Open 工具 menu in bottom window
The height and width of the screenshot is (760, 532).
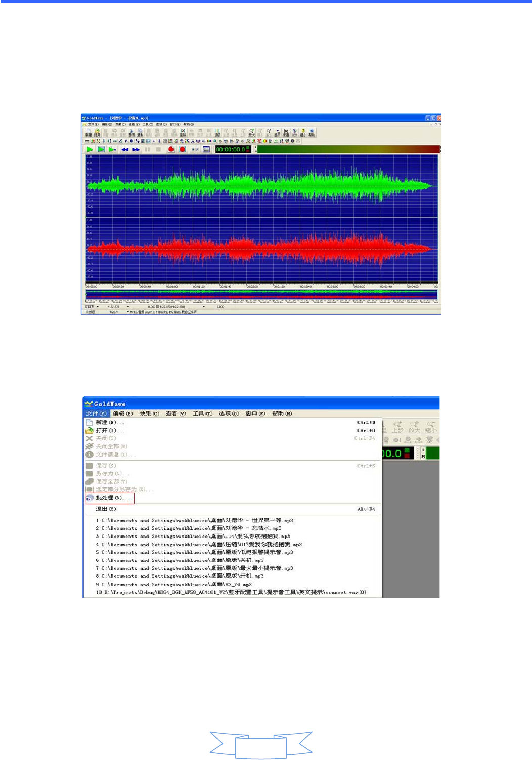202,414
